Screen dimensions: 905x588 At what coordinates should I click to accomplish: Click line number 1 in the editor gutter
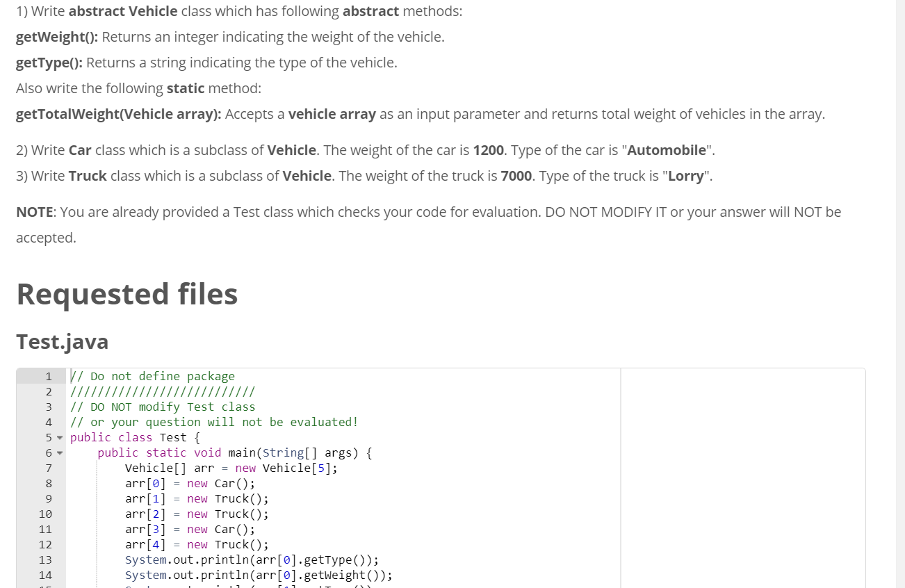point(48,376)
